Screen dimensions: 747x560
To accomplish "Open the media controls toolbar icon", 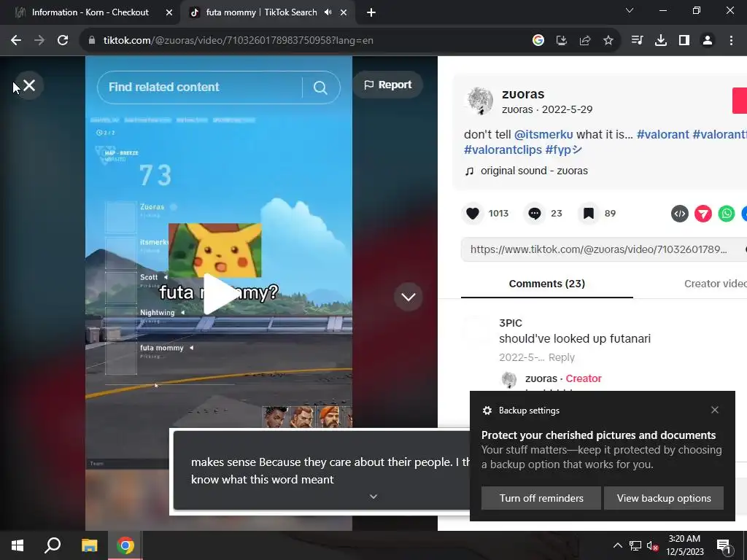I will 637,41.
